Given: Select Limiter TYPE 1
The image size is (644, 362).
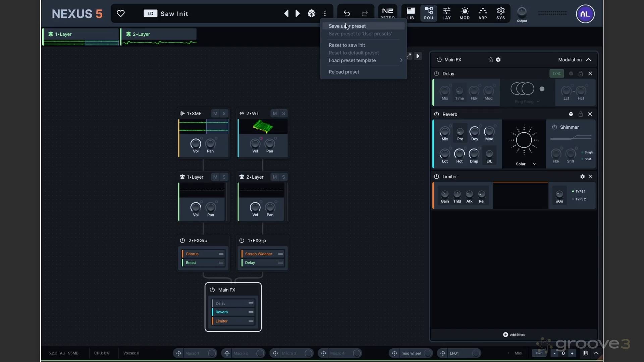Looking at the screenshot, I should click(579, 191).
